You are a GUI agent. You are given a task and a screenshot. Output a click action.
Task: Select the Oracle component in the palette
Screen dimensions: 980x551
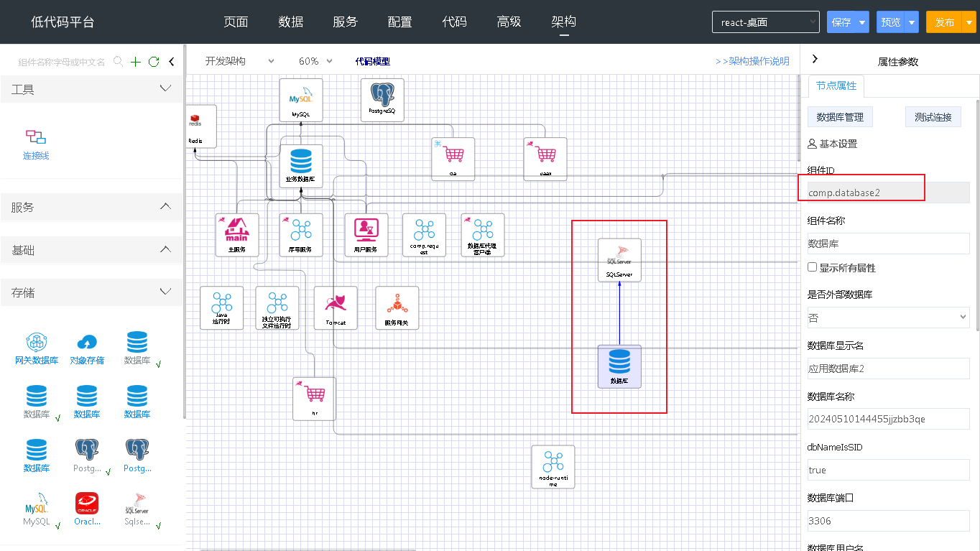pos(87,509)
